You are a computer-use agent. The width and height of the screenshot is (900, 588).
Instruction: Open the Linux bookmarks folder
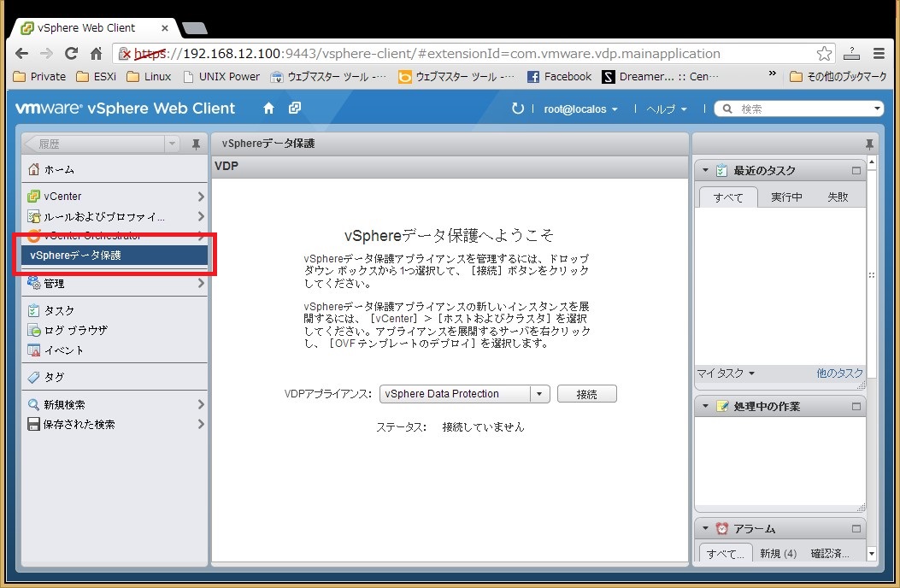[149, 76]
